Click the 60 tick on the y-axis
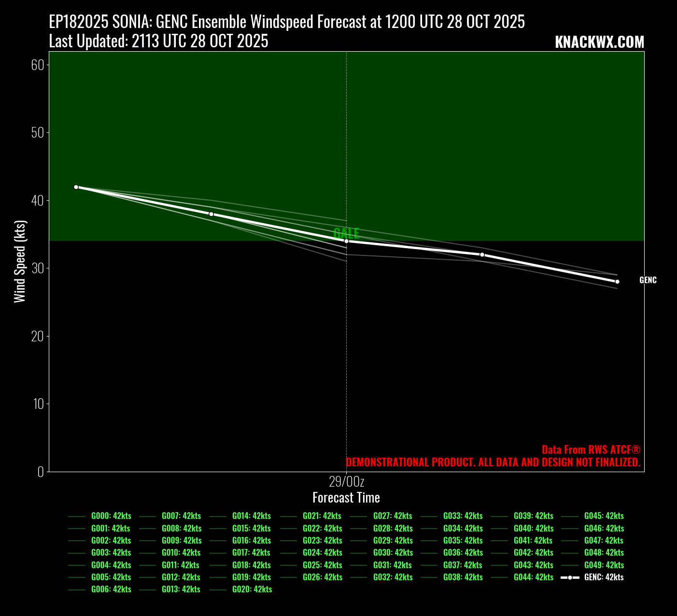The height and width of the screenshot is (616, 677). 37,65
